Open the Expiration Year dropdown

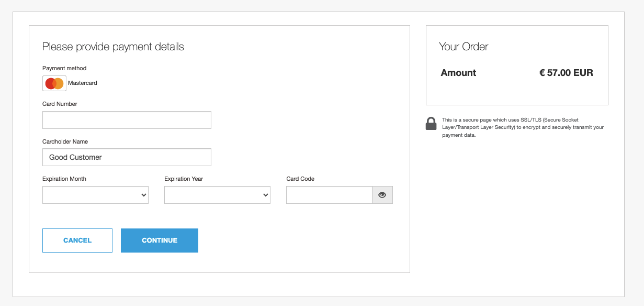click(217, 195)
